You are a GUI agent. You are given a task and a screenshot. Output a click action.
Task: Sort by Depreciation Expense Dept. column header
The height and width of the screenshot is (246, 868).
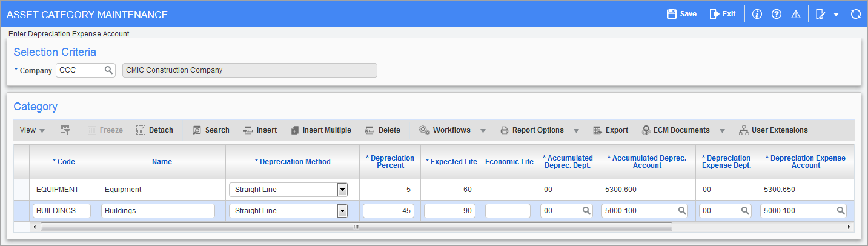(x=726, y=162)
